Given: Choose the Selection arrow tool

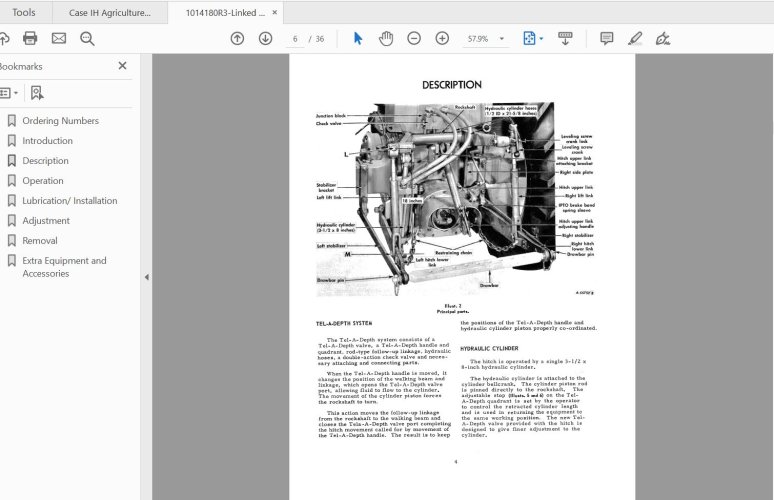Looking at the screenshot, I should pyautogui.click(x=358, y=38).
